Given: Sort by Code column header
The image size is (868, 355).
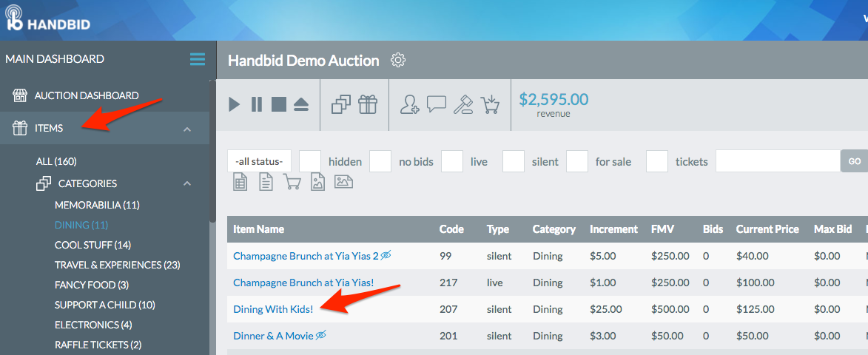Looking at the screenshot, I should pyautogui.click(x=451, y=229).
